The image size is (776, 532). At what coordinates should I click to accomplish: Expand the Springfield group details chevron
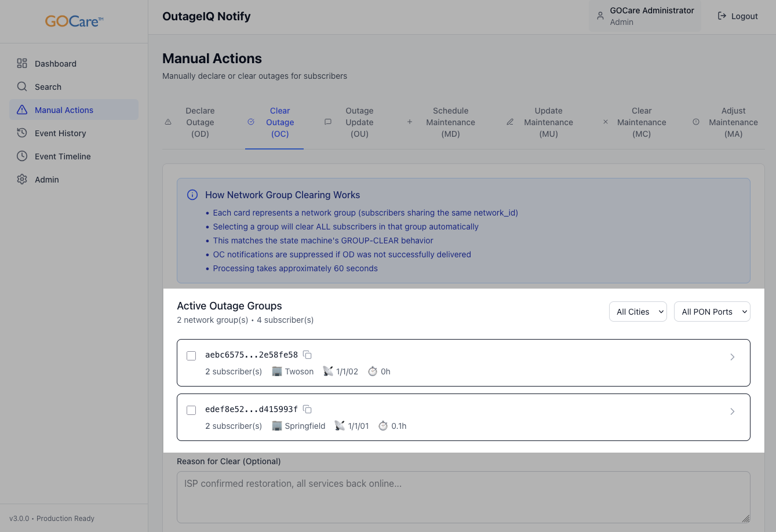pos(733,411)
